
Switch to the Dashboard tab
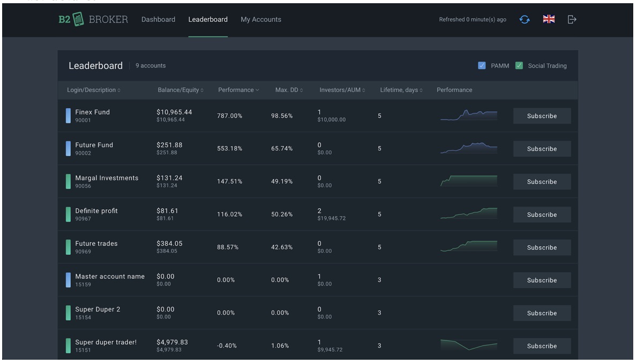158,19
